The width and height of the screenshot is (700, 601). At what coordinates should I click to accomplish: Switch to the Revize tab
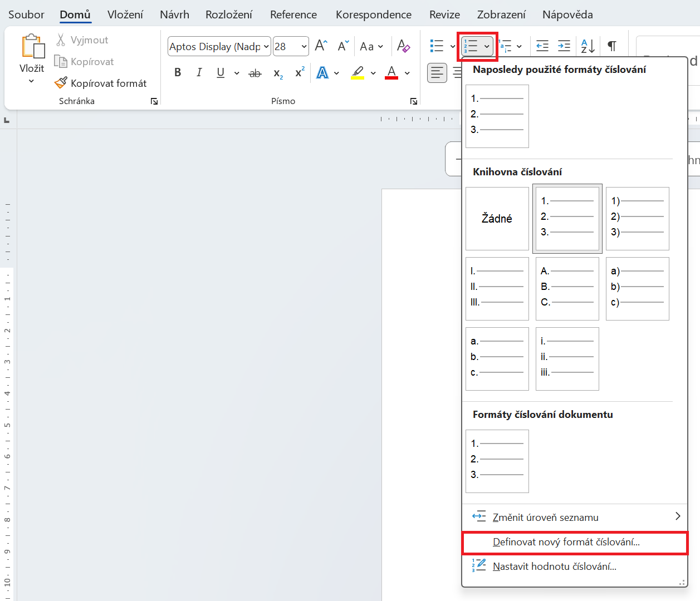coord(444,14)
